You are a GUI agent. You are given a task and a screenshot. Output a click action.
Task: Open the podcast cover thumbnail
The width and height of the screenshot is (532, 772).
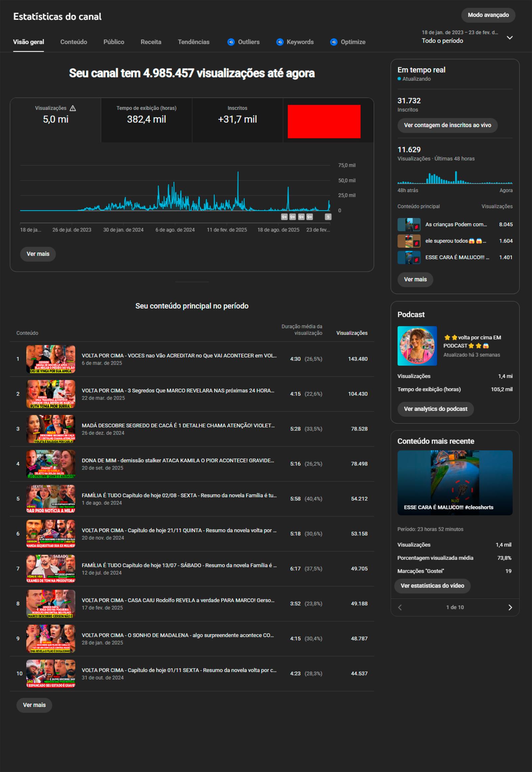click(x=417, y=346)
